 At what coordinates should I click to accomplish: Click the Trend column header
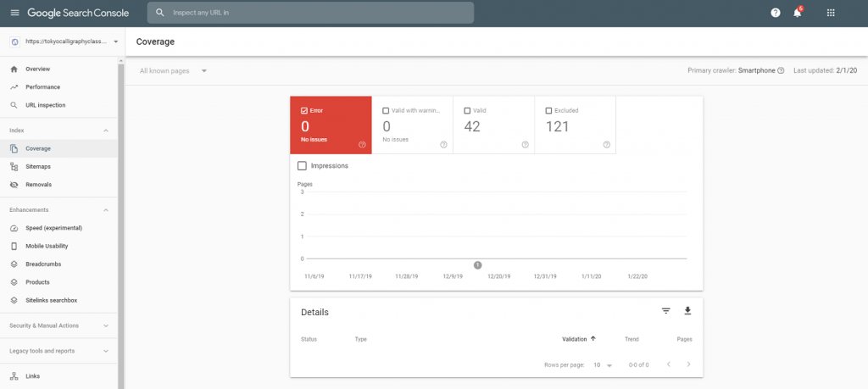point(632,339)
